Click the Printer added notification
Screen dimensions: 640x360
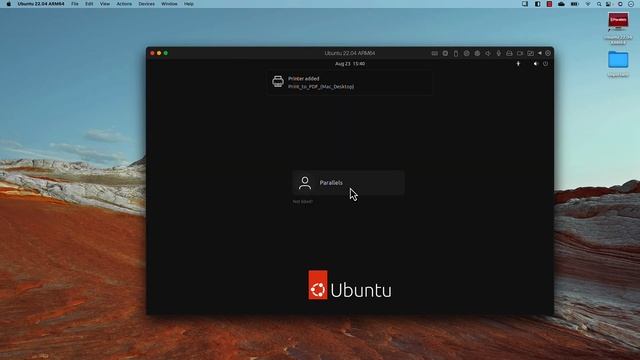tap(349, 82)
